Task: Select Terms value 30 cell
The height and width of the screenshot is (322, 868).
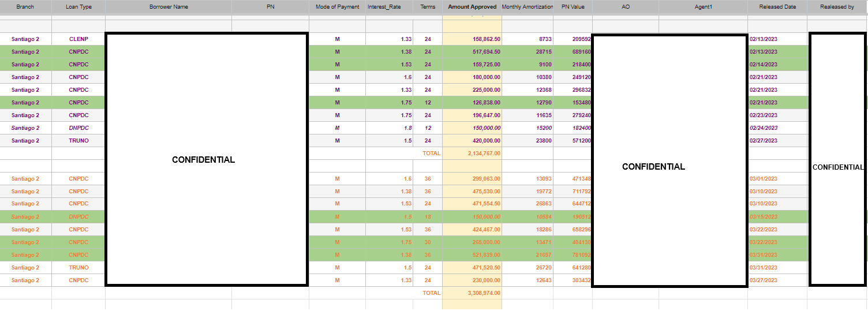Action: (428, 242)
